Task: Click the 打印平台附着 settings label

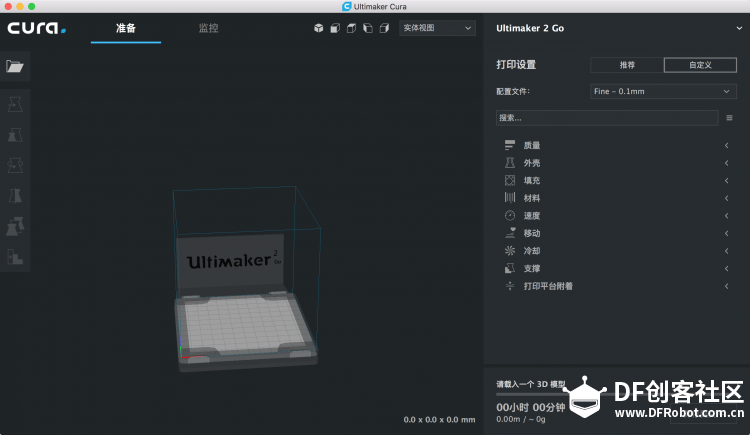Action: [548, 286]
